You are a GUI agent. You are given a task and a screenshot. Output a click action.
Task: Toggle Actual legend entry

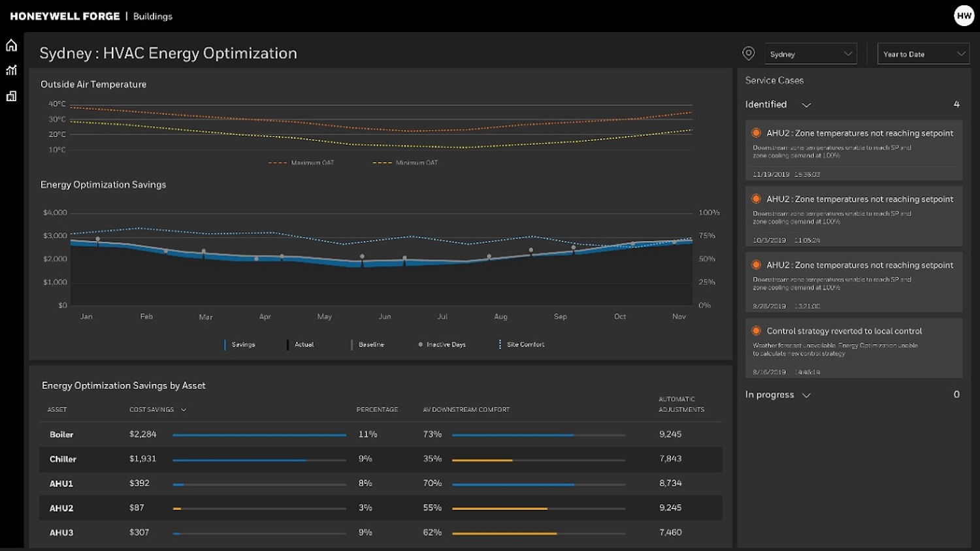coord(301,345)
